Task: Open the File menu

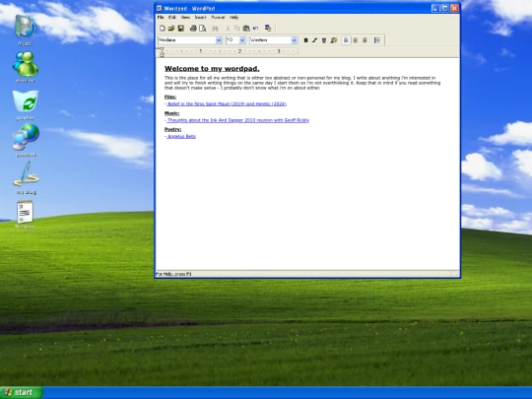Action: tap(161, 18)
